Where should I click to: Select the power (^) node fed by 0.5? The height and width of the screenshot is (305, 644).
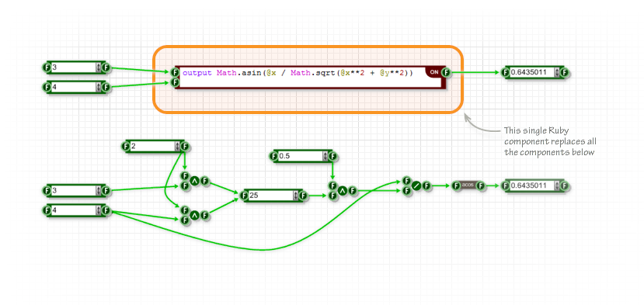click(x=342, y=190)
